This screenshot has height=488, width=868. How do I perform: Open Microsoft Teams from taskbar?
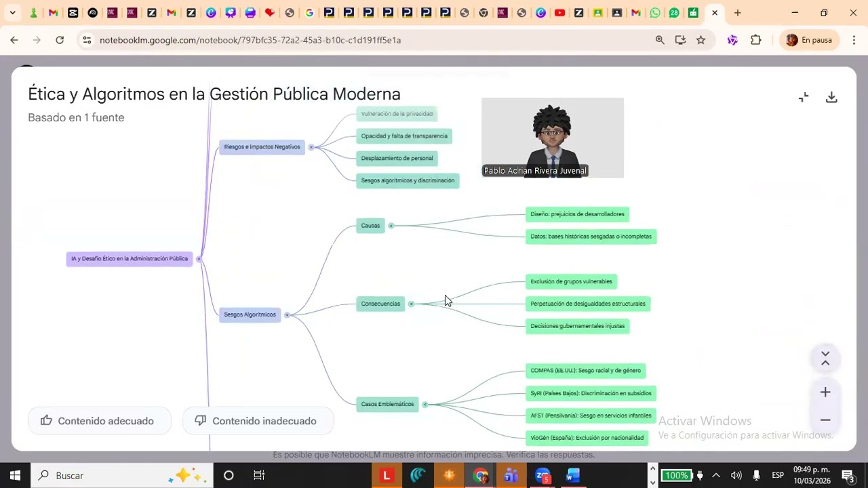coord(511,476)
